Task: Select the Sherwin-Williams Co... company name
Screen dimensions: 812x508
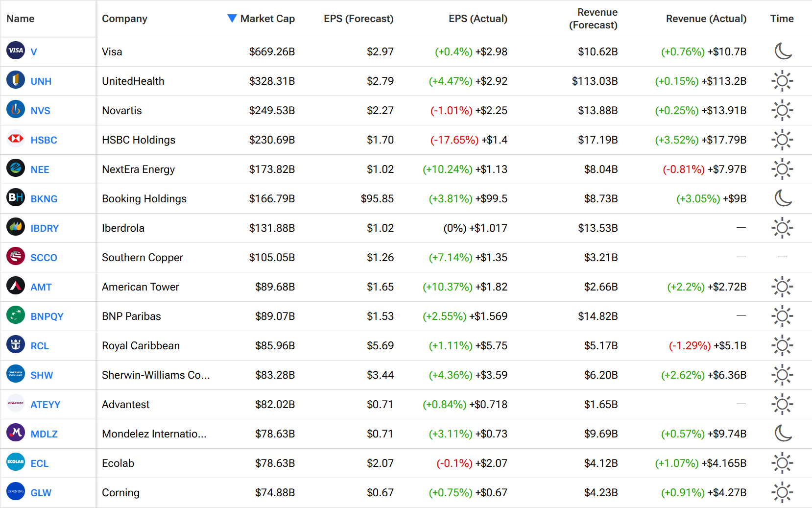Action: tap(156, 375)
